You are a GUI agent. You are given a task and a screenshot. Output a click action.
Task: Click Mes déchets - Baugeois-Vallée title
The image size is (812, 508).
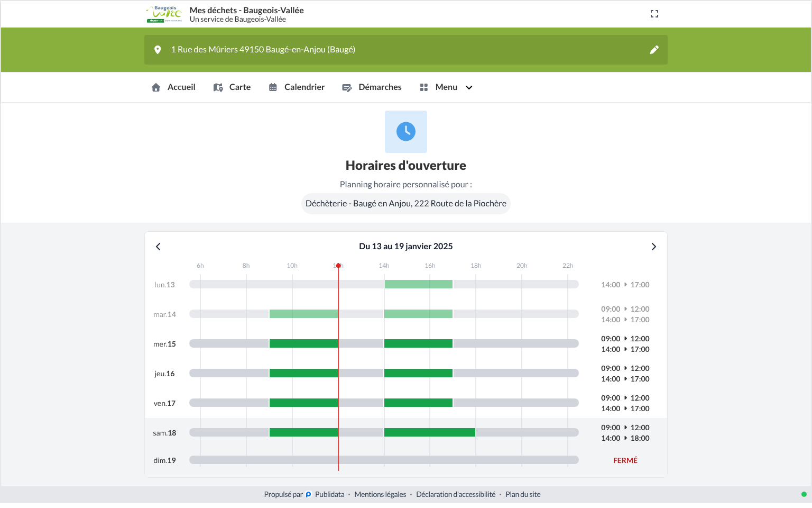[x=247, y=10]
